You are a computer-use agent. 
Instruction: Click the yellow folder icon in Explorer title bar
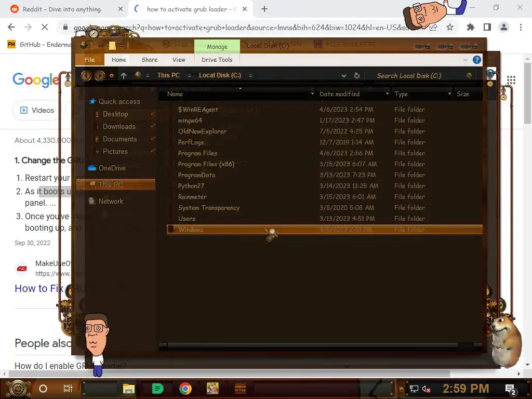[x=112, y=46]
